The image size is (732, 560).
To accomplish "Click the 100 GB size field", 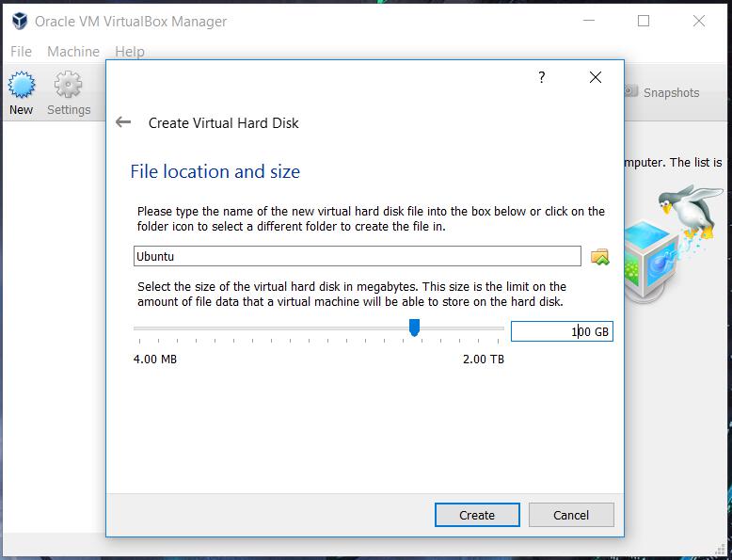I will (x=562, y=331).
